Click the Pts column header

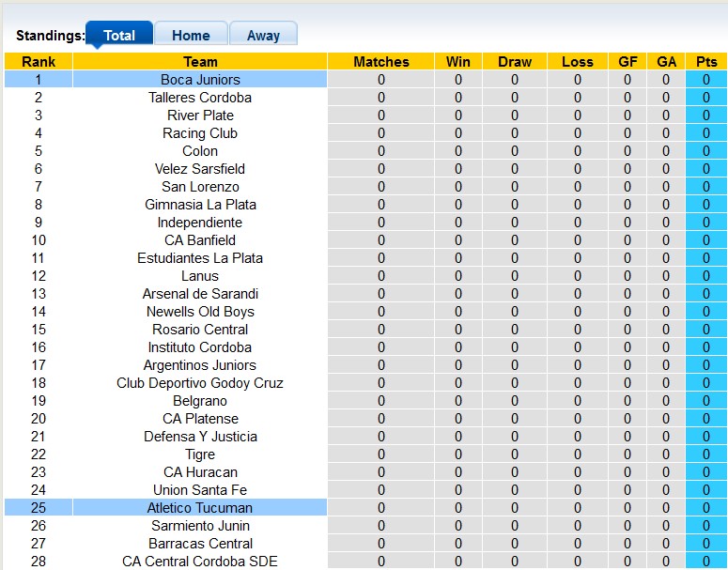point(706,62)
